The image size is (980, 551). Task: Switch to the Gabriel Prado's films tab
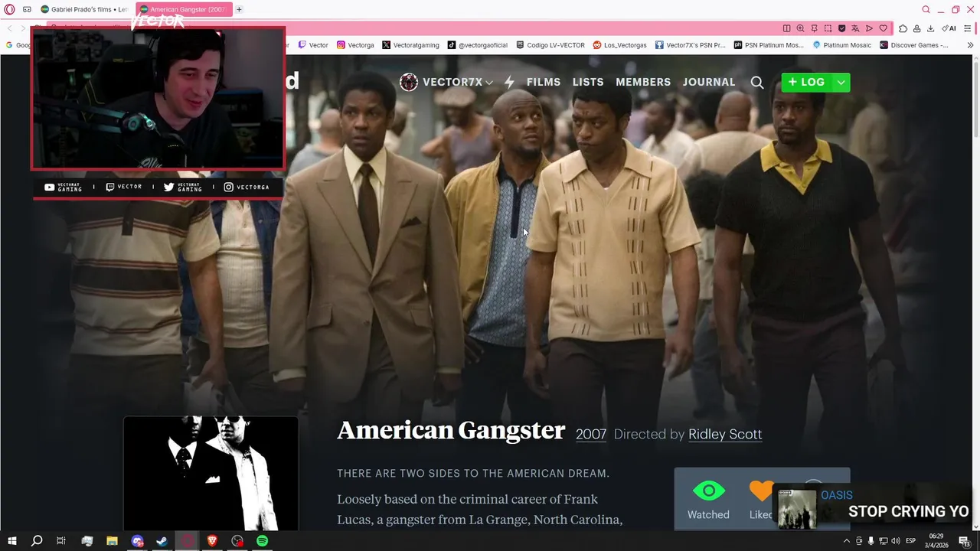click(x=84, y=9)
